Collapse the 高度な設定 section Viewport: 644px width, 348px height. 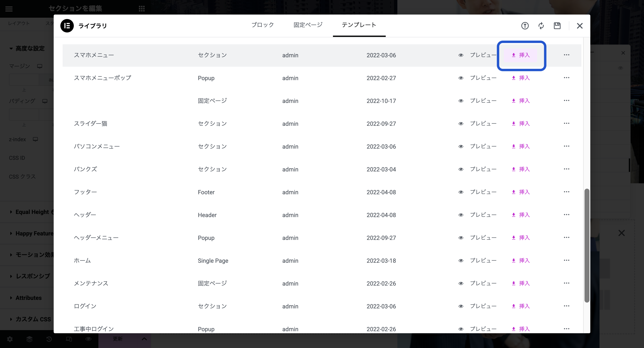coord(30,48)
